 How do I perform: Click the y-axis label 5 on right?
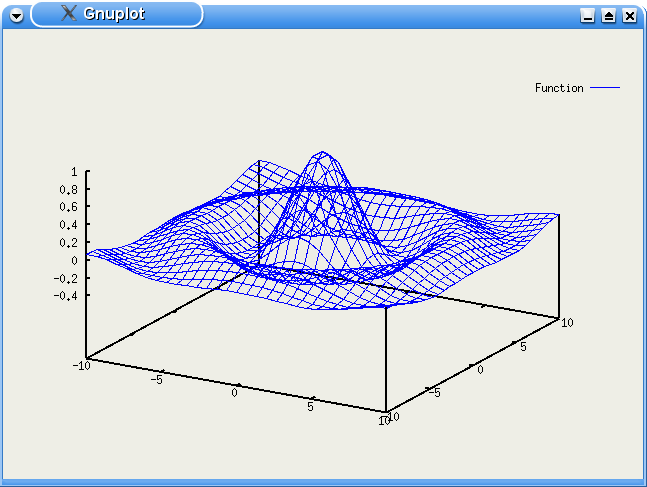click(523, 347)
